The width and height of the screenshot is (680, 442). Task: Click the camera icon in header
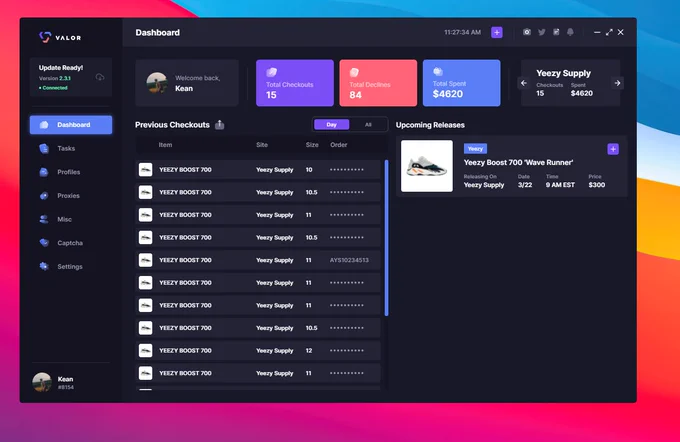point(526,32)
